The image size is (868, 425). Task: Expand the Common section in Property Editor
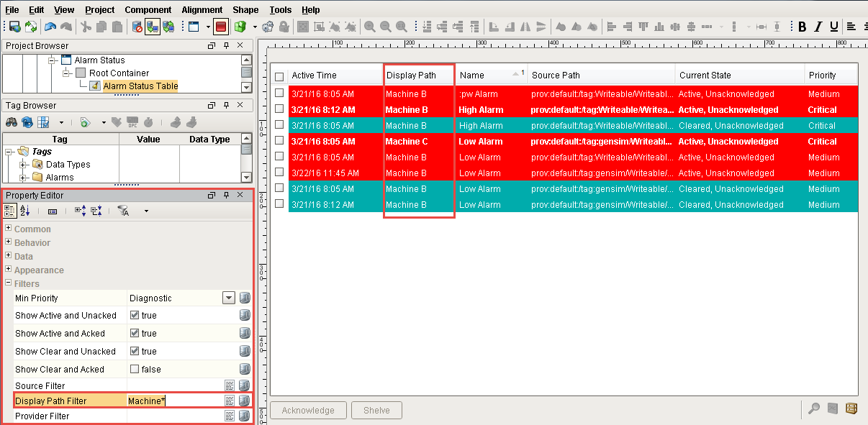pyautogui.click(x=9, y=229)
